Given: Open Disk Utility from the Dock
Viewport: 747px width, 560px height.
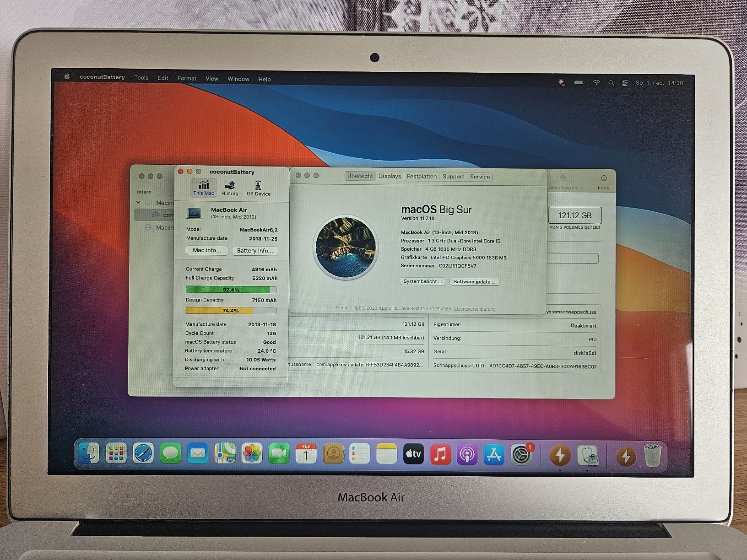Looking at the screenshot, I should 588,456.
